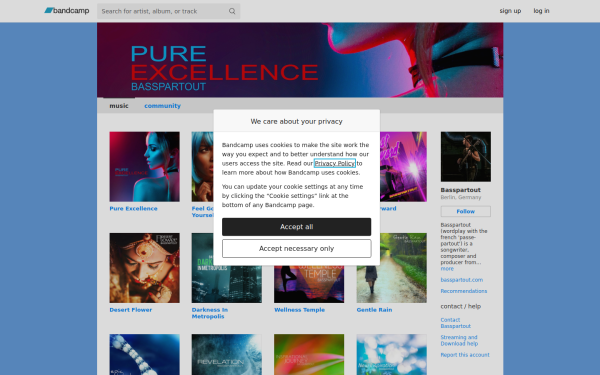This screenshot has height=375, width=600.
Task: Switch to the community tab
Action: pyautogui.click(x=162, y=106)
